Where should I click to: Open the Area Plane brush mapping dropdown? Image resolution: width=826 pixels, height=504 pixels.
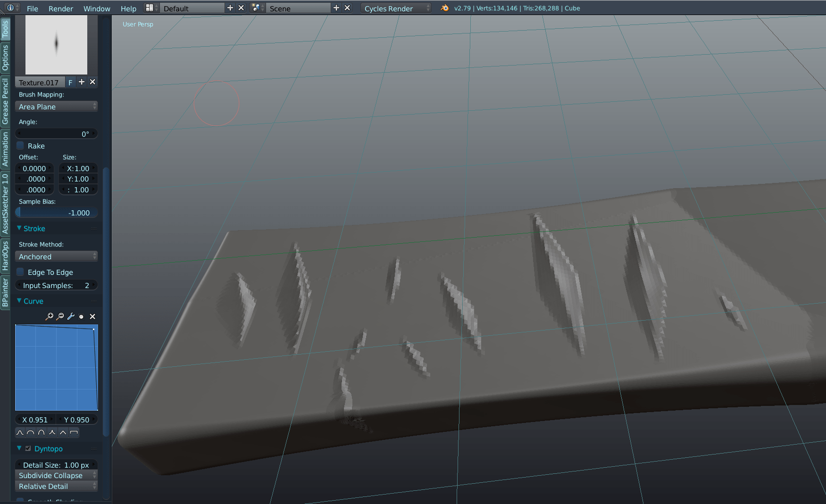(56, 107)
